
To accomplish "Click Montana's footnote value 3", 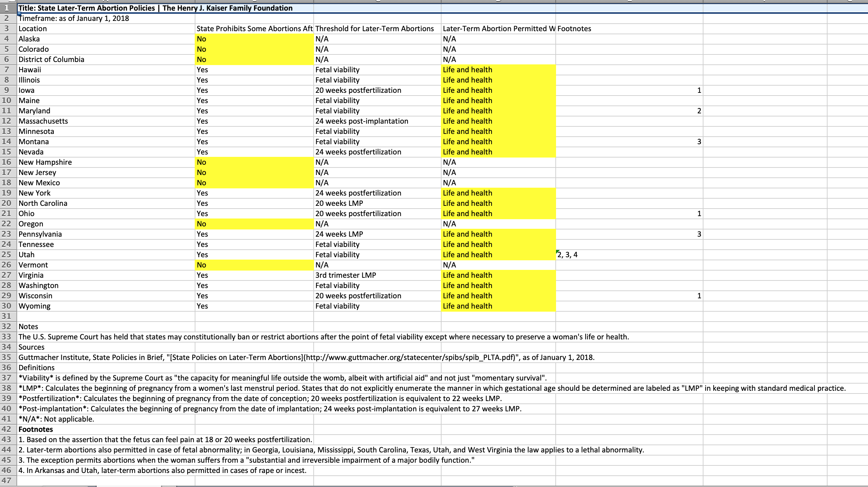I will click(x=629, y=142).
